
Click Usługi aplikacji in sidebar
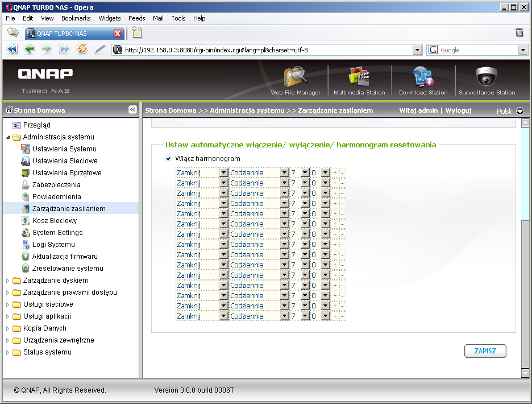click(x=47, y=316)
